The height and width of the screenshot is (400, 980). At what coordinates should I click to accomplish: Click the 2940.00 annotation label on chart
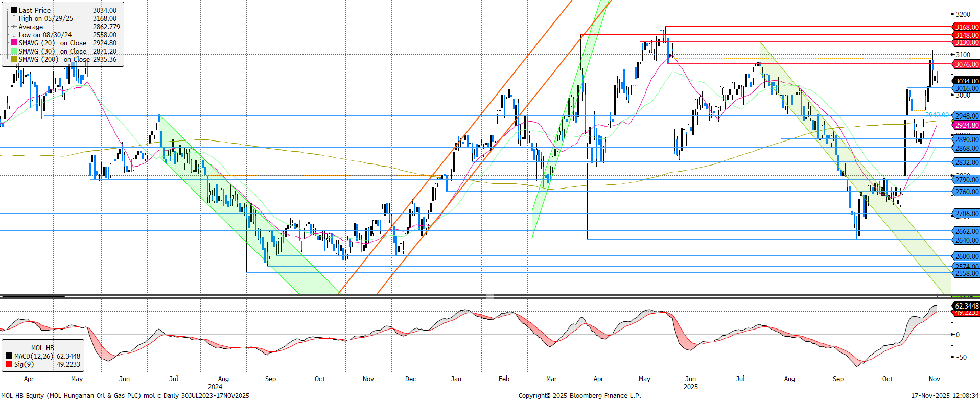pos(936,115)
